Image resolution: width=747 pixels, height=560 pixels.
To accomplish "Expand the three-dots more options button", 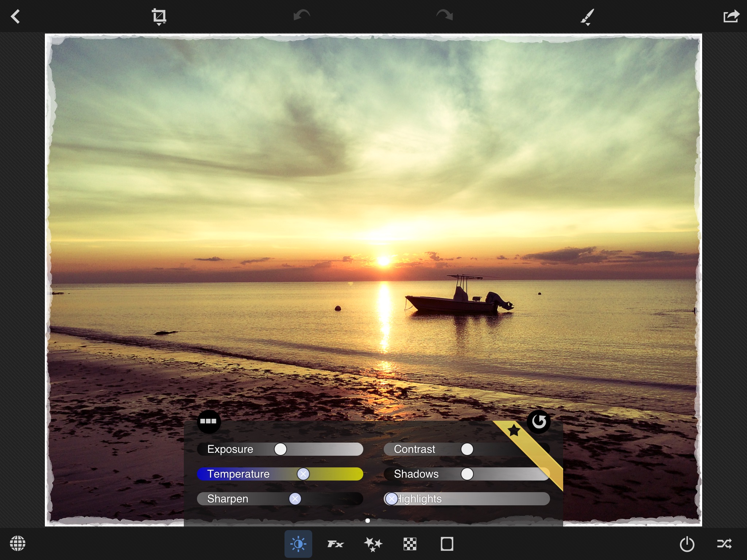I will [209, 421].
